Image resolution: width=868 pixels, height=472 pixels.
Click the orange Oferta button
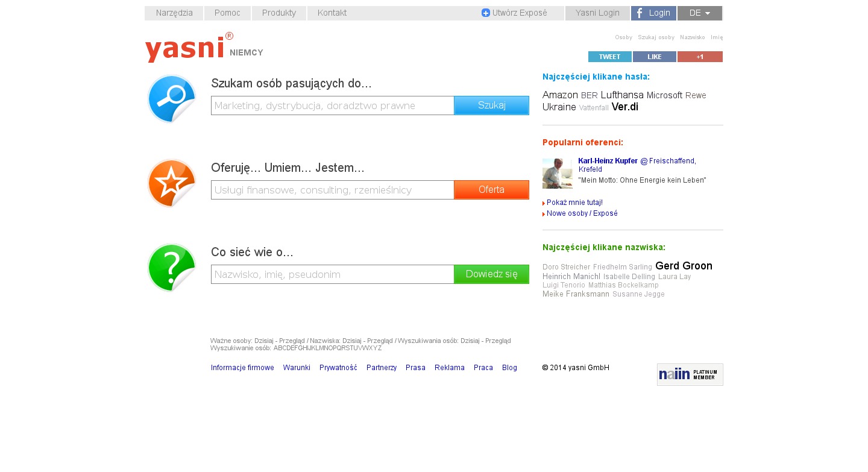click(x=492, y=190)
